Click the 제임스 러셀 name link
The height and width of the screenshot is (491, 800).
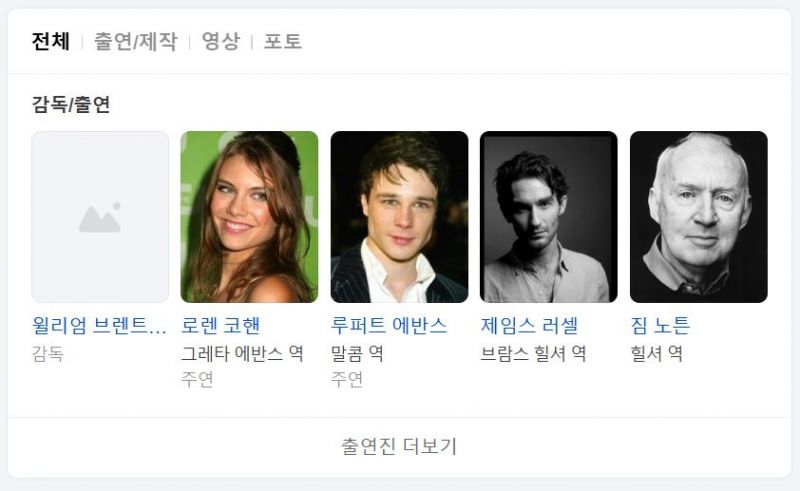[x=529, y=326]
